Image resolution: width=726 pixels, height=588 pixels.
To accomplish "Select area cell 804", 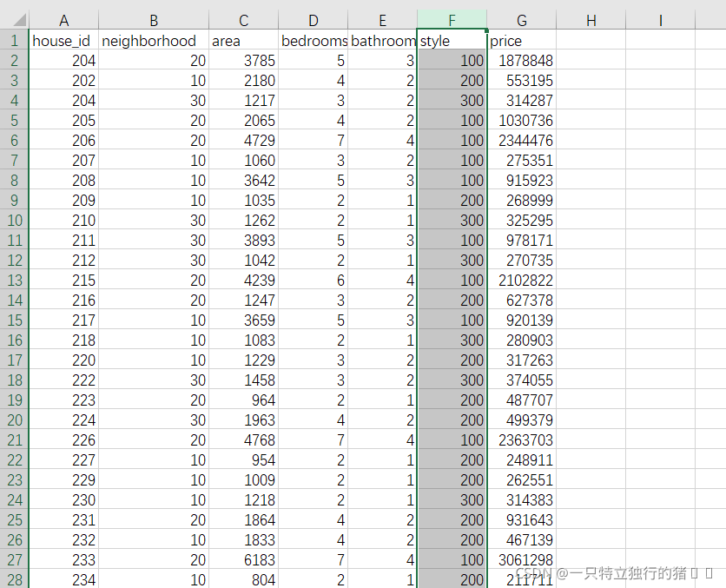I will (x=243, y=579).
